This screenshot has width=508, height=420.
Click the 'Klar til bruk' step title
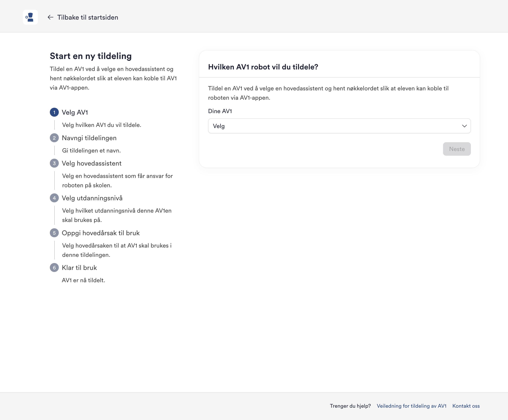(x=79, y=267)
